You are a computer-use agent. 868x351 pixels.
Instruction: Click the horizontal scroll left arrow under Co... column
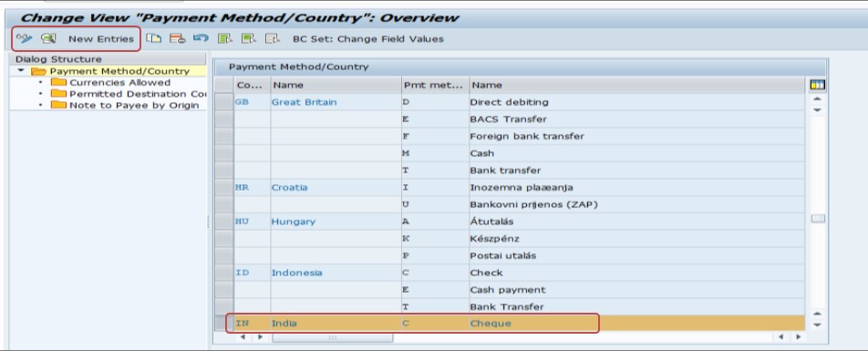243,337
